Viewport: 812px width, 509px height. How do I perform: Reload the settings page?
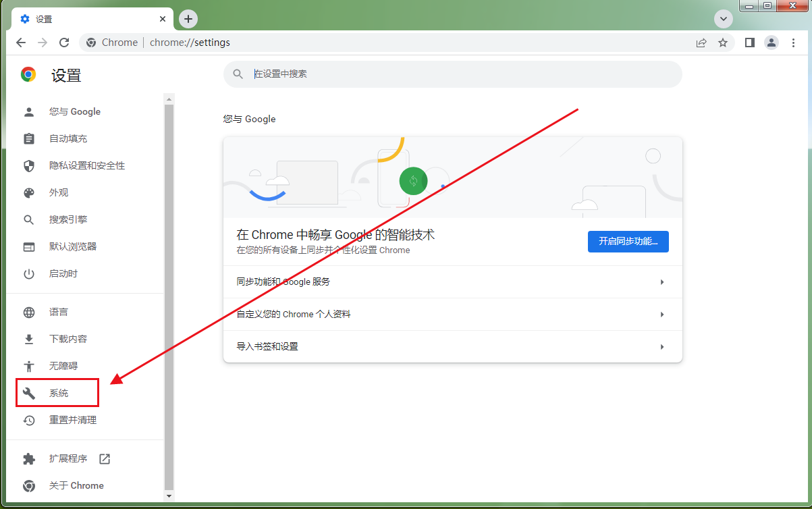(x=64, y=43)
